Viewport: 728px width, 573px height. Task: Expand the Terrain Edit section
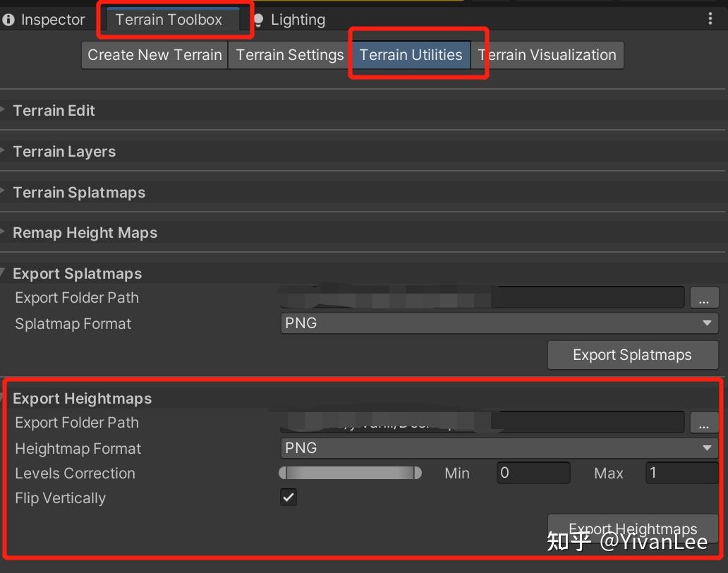pos(54,110)
